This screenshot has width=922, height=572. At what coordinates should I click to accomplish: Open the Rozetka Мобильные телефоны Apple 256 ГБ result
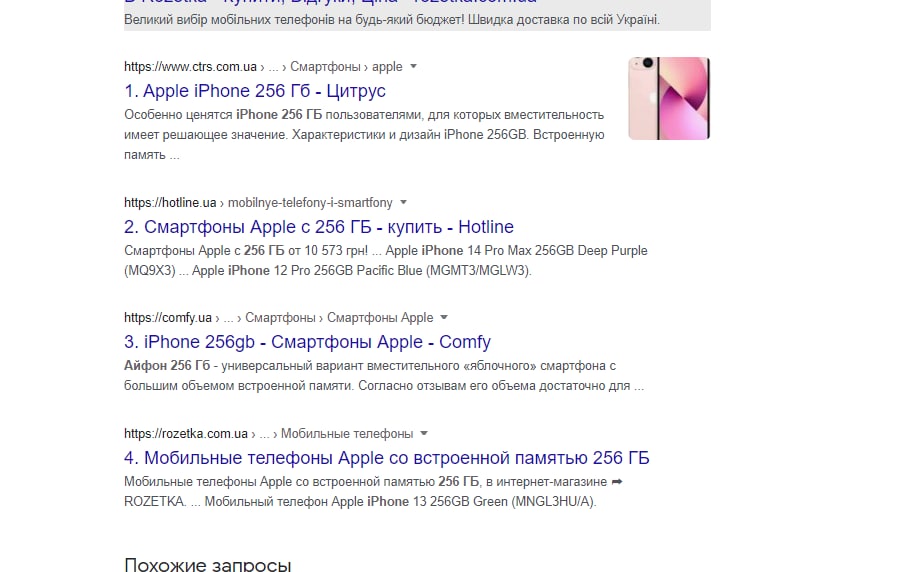(x=386, y=458)
